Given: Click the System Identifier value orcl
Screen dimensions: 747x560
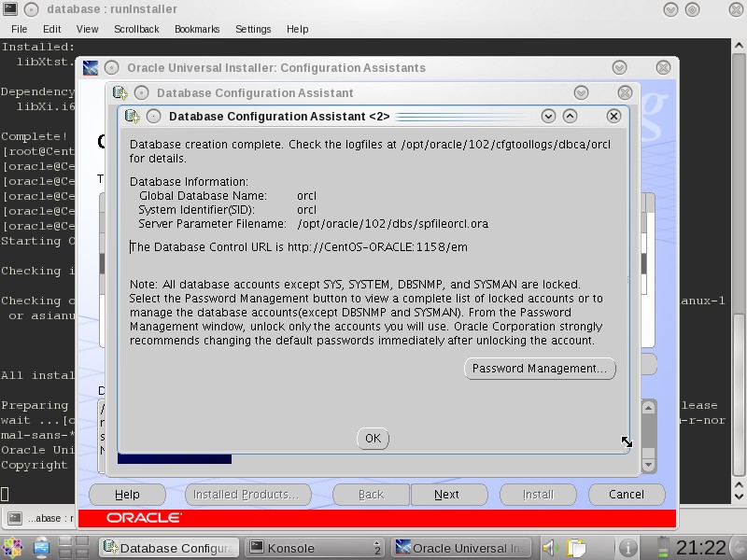Looking at the screenshot, I should 306,209.
